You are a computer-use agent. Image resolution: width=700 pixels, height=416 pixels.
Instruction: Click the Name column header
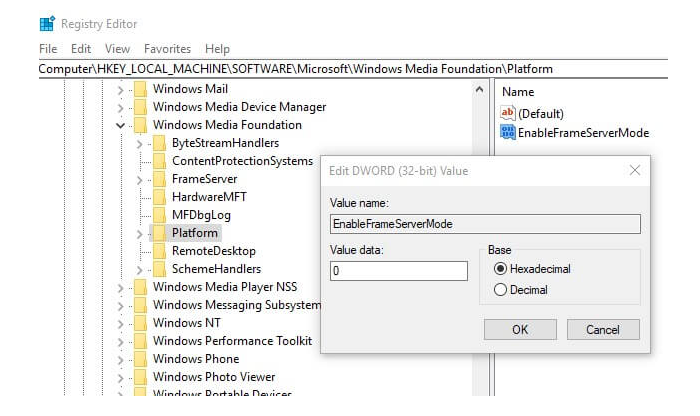(518, 92)
